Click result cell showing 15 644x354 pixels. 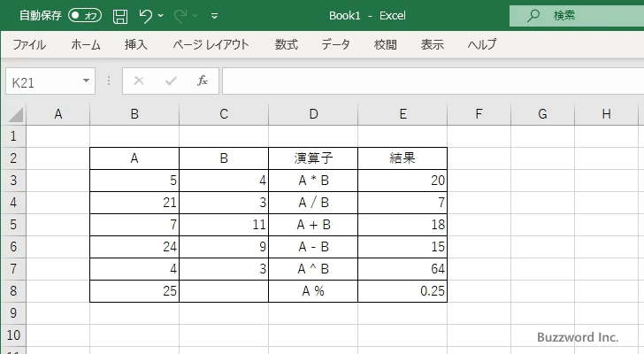(x=402, y=247)
